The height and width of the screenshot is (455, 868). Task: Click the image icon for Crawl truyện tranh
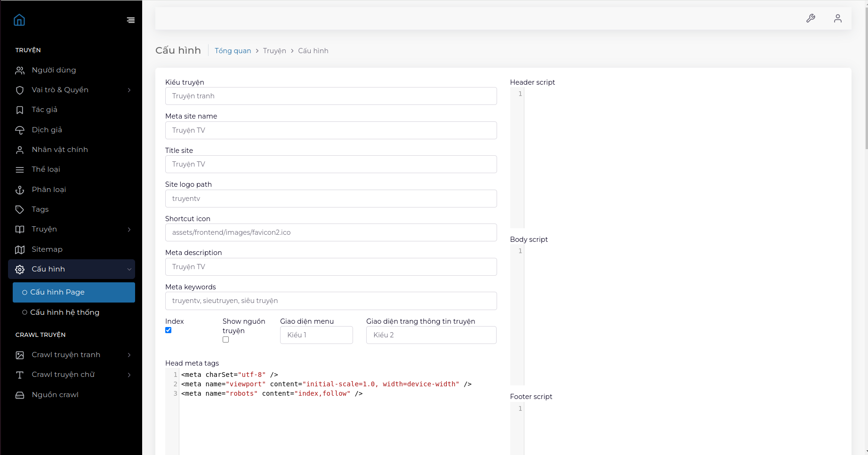point(20,355)
